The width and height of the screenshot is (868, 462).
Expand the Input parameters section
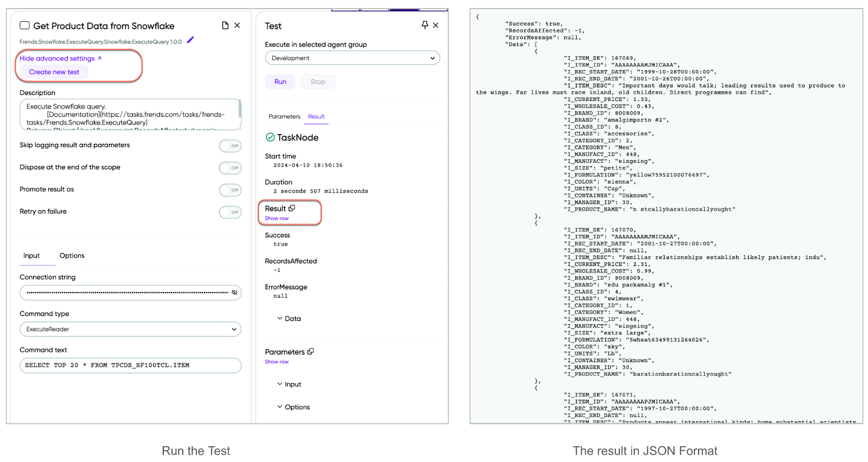[289, 384]
